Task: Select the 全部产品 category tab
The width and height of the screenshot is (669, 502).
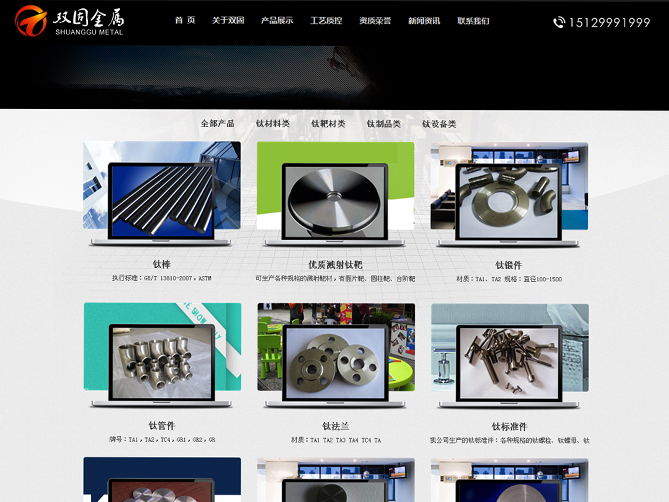Action: tap(217, 124)
